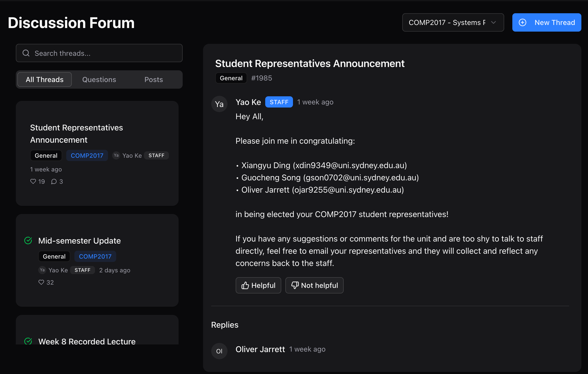Click the chevron arrow on course dropdown

(493, 22)
